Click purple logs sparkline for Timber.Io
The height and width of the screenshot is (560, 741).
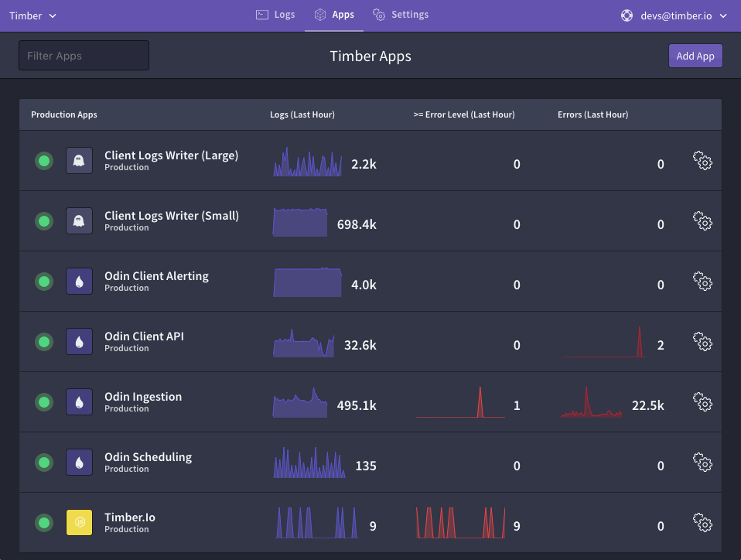click(316, 523)
